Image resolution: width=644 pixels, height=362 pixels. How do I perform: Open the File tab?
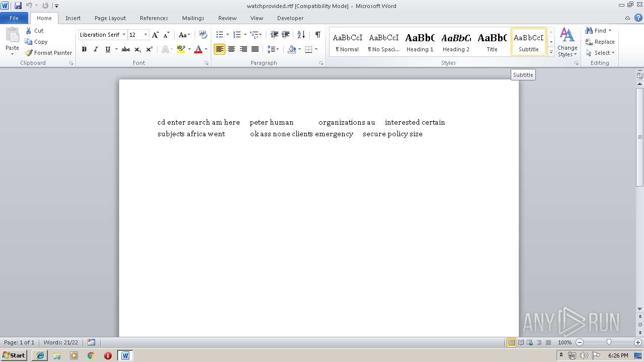(x=14, y=18)
